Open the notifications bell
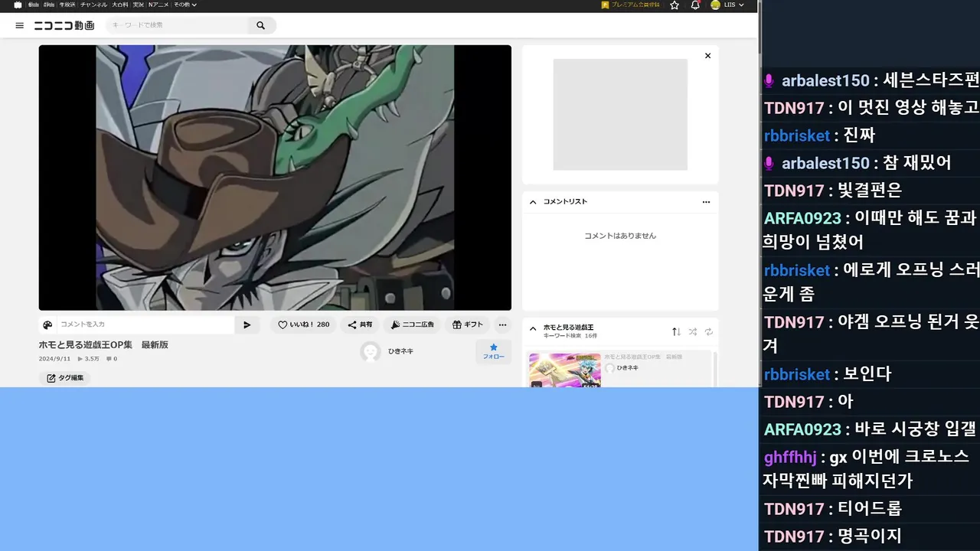Screen dimensions: 980x551 click(695, 5)
